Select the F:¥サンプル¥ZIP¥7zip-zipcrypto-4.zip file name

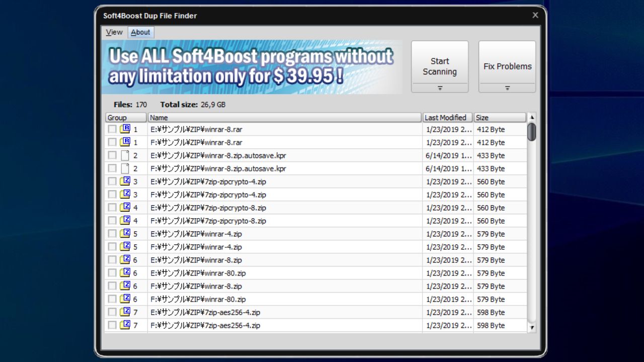pyautogui.click(x=208, y=195)
